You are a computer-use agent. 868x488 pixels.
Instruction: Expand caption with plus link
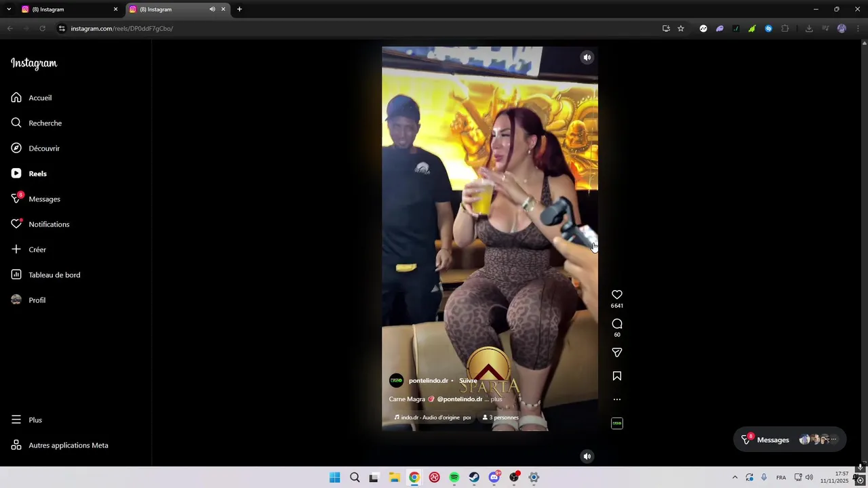tap(496, 399)
